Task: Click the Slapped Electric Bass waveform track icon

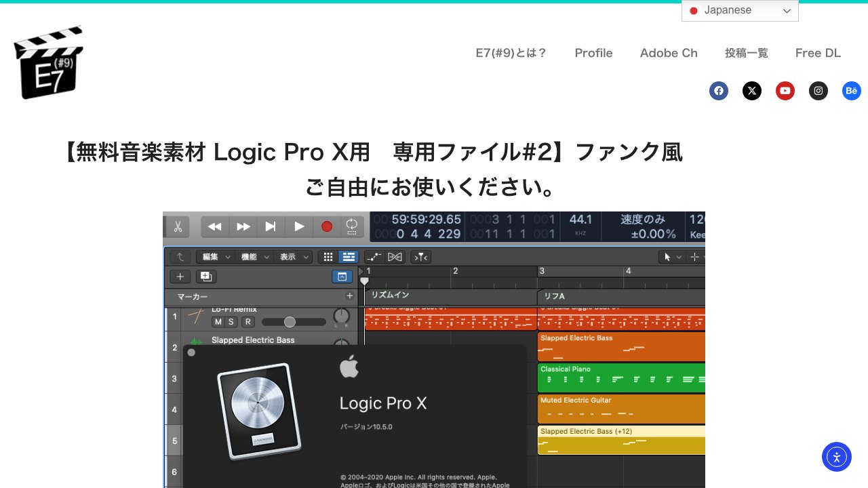Action: [196, 341]
